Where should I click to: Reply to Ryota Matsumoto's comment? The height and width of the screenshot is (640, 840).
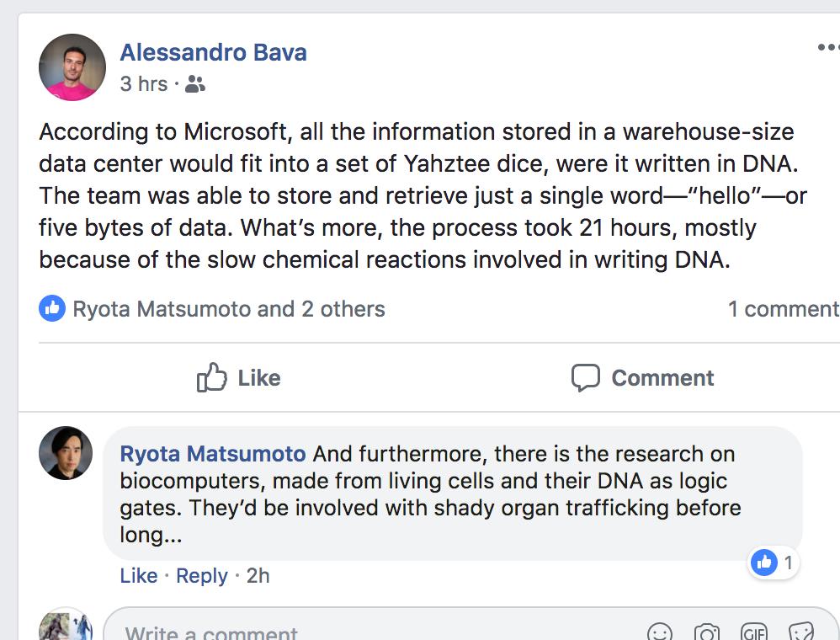tap(202, 576)
